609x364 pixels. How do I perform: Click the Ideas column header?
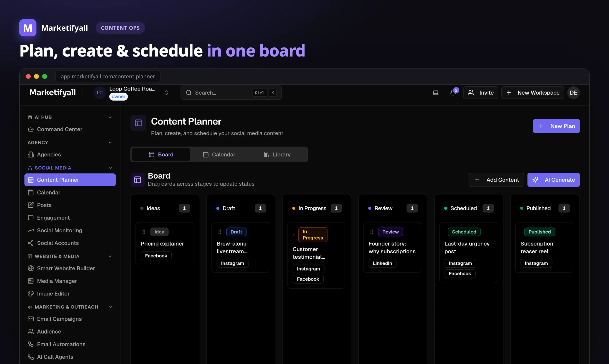pos(165,208)
